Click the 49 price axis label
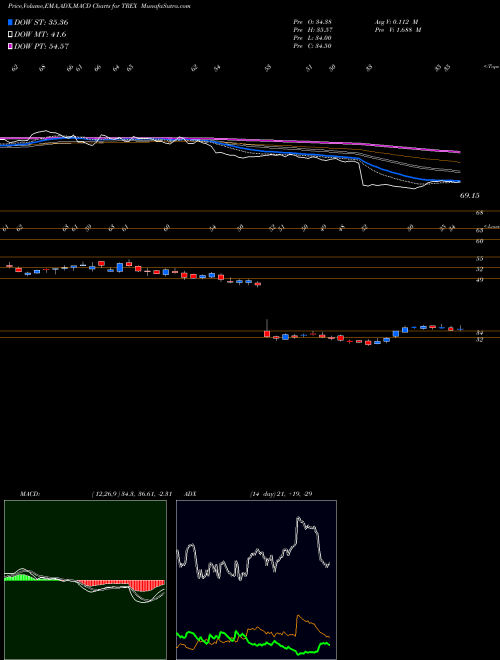The width and height of the screenshot is (500, 660). (479, 280)
